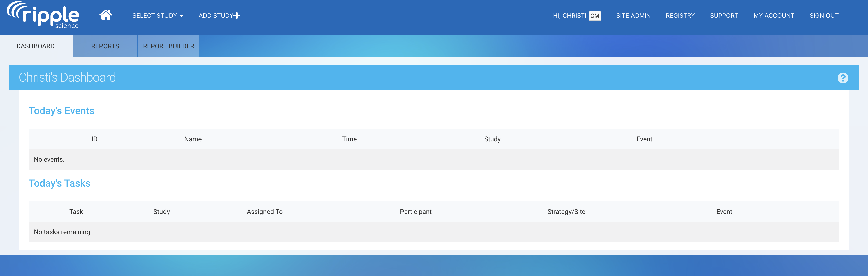The height and width of the screenshot is (276, 868).
Task: Click the plus icon beside Add Study
Action: pyautogui.click(x=237, y=16)
